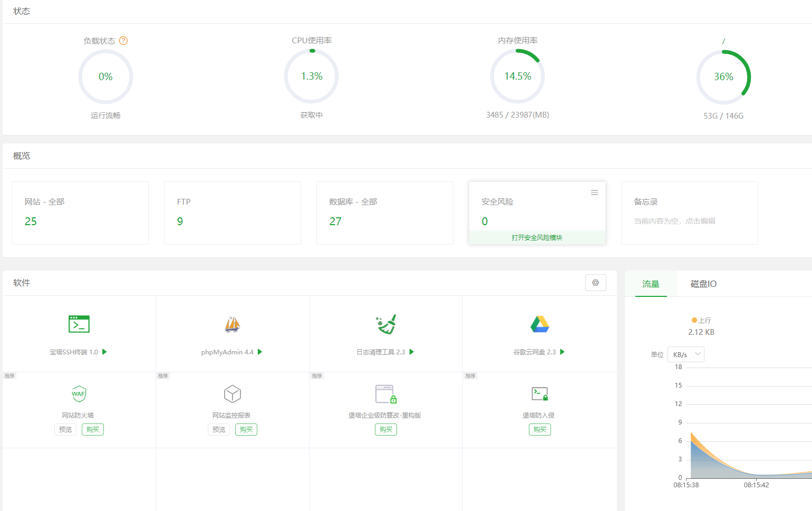Open the 谷歌云网盘 drive icon
This screenshot has width=812, height=511.
pyautogui.click(x=540, y=324)
